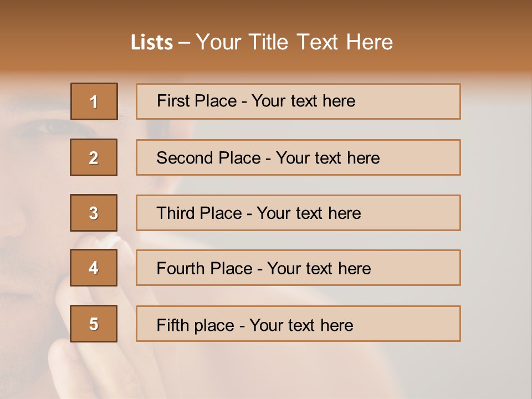Click the word 'Fourth' in list item four
Viewport: 532px width, 399px height.
181,268
